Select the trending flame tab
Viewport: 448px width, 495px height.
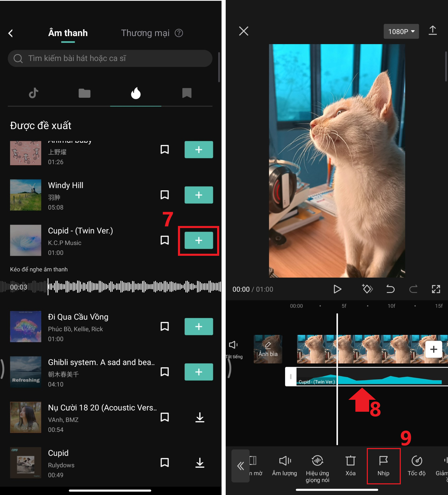point(136,93)
